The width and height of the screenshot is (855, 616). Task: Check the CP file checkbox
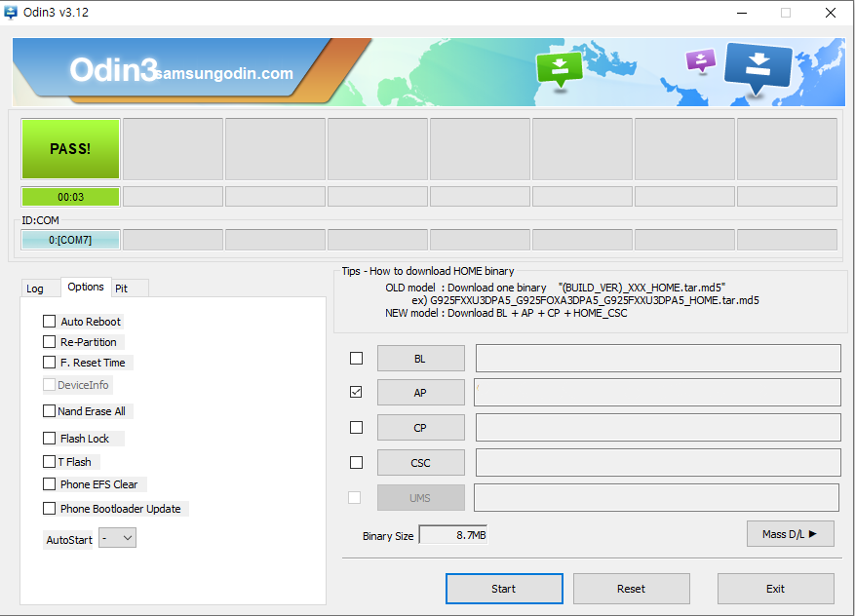(356, 427)
